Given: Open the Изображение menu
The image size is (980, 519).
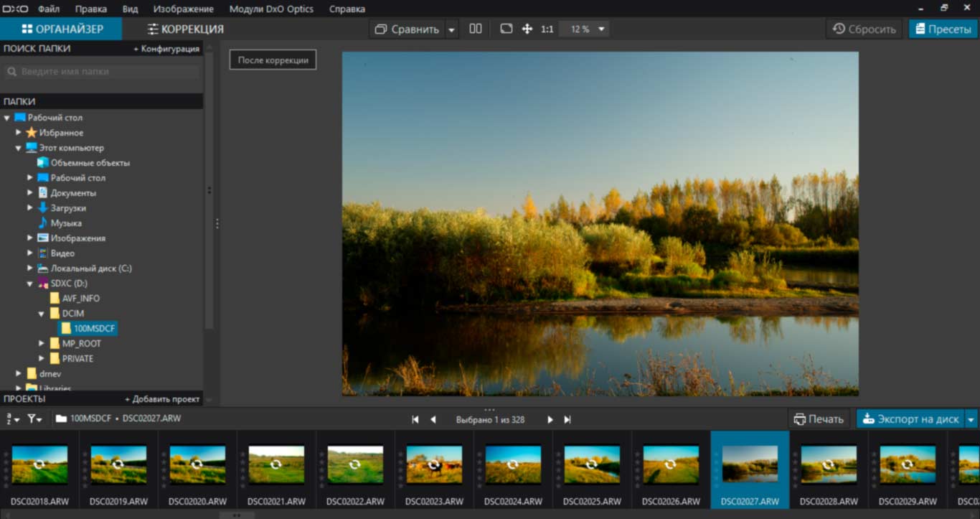Looking at the screenshot, I should point(183,9).
